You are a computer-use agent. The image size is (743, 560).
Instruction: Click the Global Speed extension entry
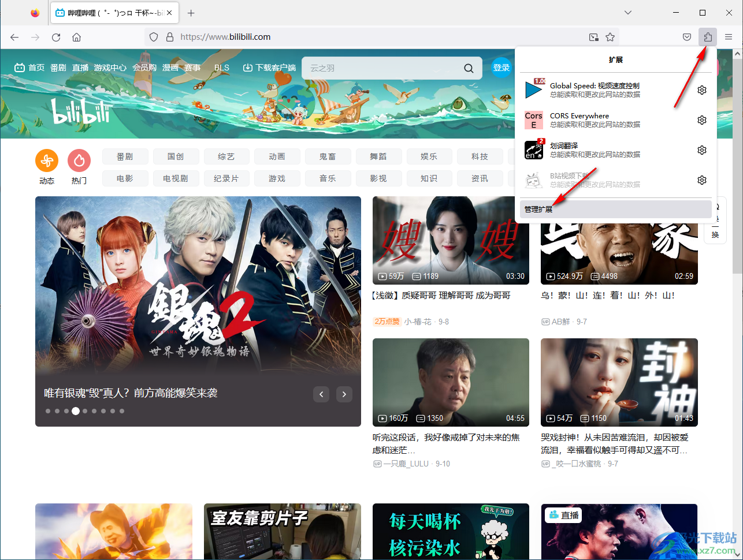click(604, 90)
